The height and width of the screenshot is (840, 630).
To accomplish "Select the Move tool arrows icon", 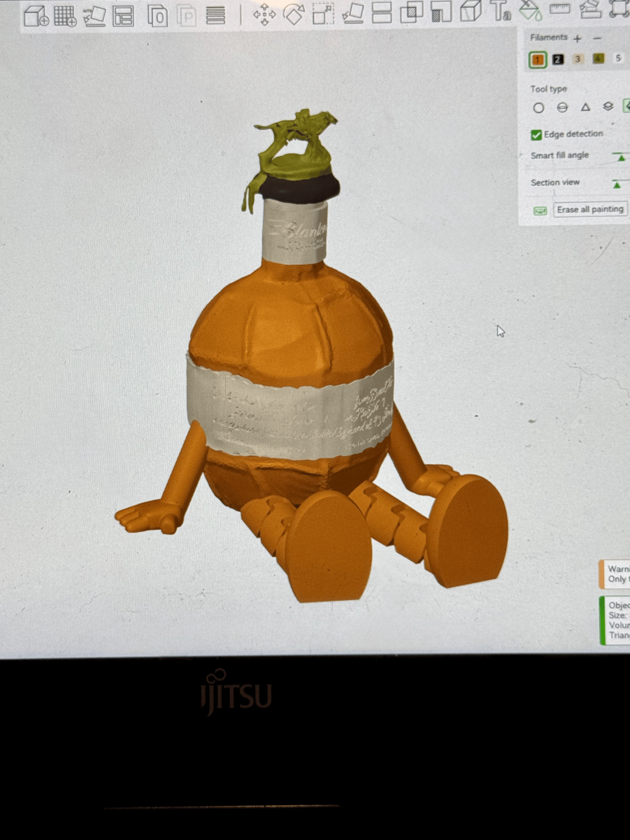I will [x=264, y=15].
